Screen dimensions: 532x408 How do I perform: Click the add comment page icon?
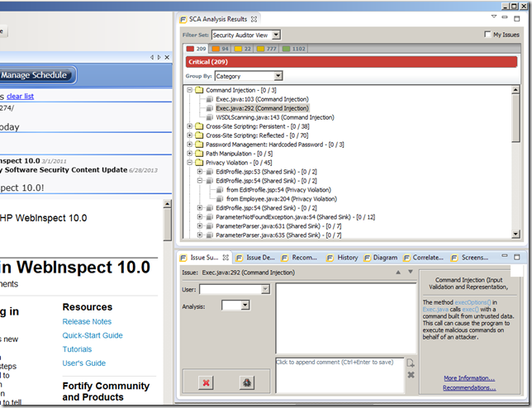(411, 363)
